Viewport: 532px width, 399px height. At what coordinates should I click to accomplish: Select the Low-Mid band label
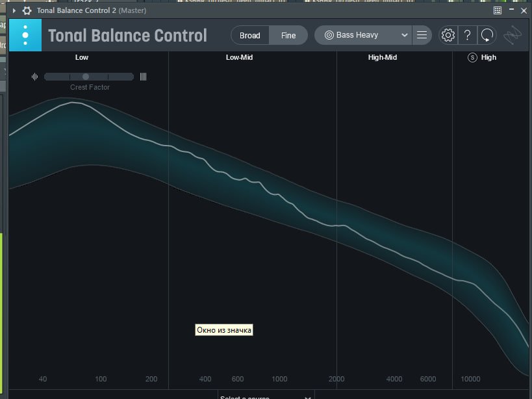pyautogui.click(x=239, y=57)
